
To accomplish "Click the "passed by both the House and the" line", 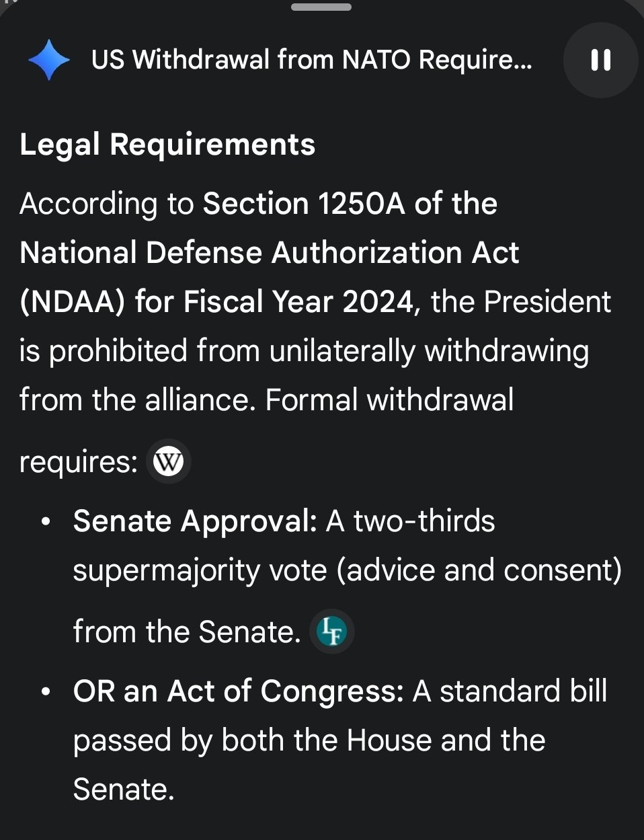I will [309, 740].
